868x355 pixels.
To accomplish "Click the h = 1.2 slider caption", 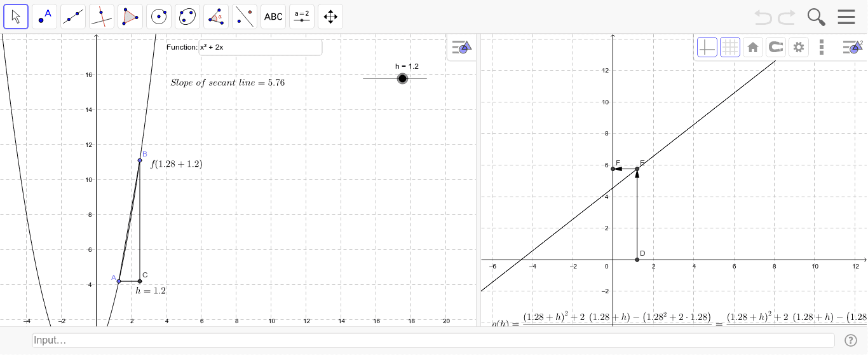I will (407, 66).
